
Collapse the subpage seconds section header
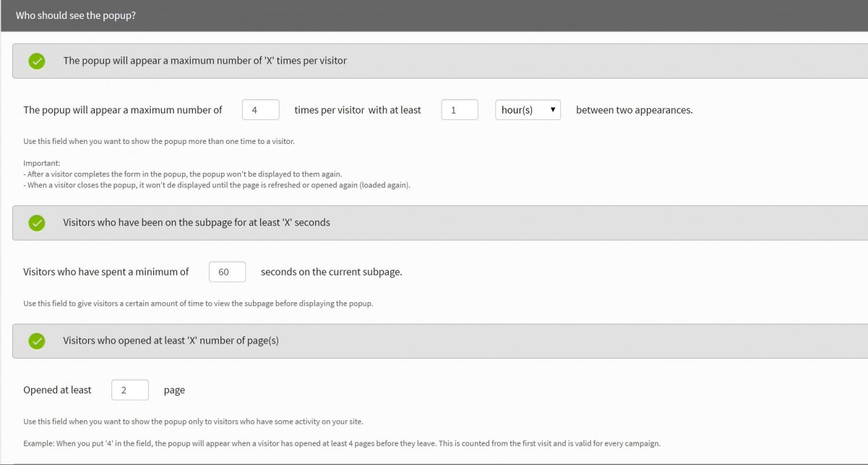[x=289, y=222]
